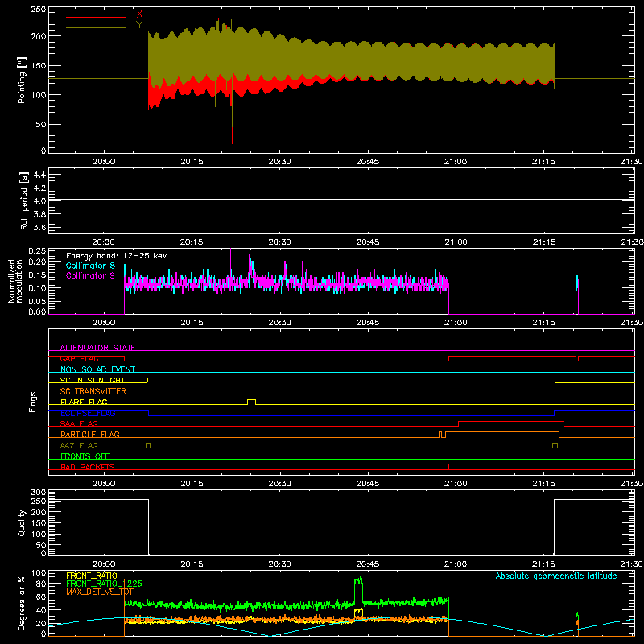This screenshot has width=644, height=644.
Task: Click the 21:00 time label below Roll period plot
Action: [x=456, y=242]
